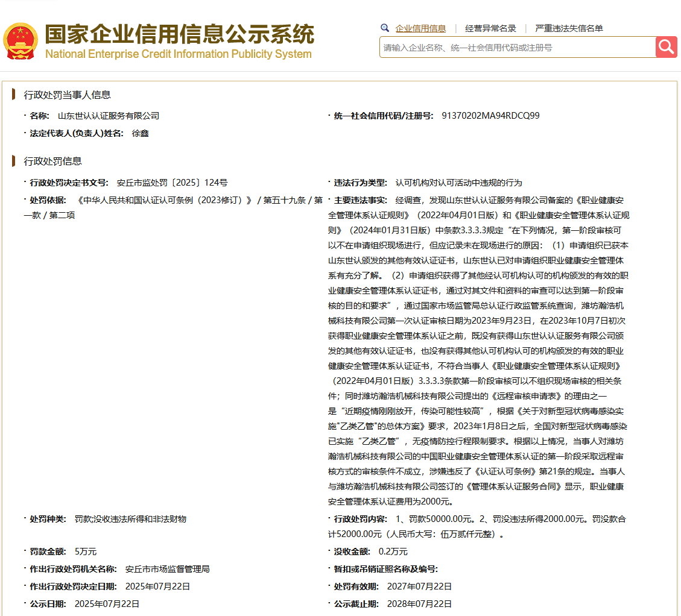681x616 pixels.
Task: Click the 行政处罚信息 section heading
Action: 52,162
